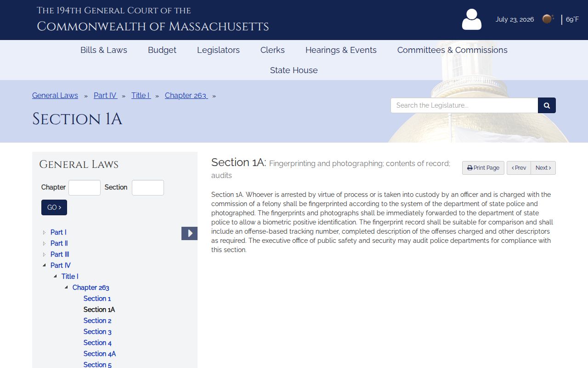This screenshot has width=588, height=368.
Task: Click the Print Page button
Action: (483, 168)
